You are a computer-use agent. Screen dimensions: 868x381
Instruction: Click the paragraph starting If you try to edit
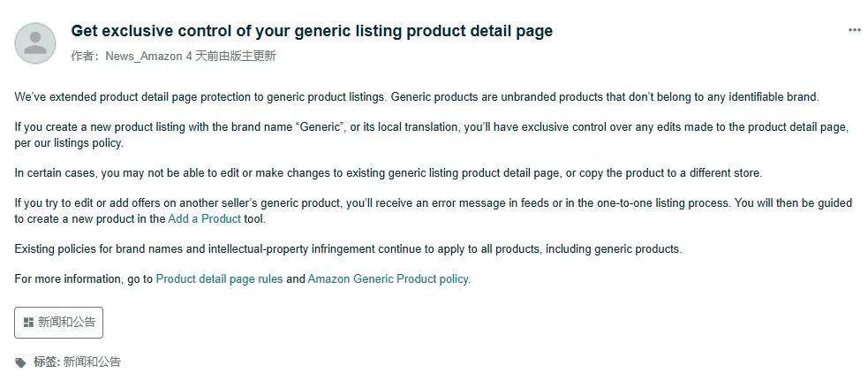[x=433, y=210]
